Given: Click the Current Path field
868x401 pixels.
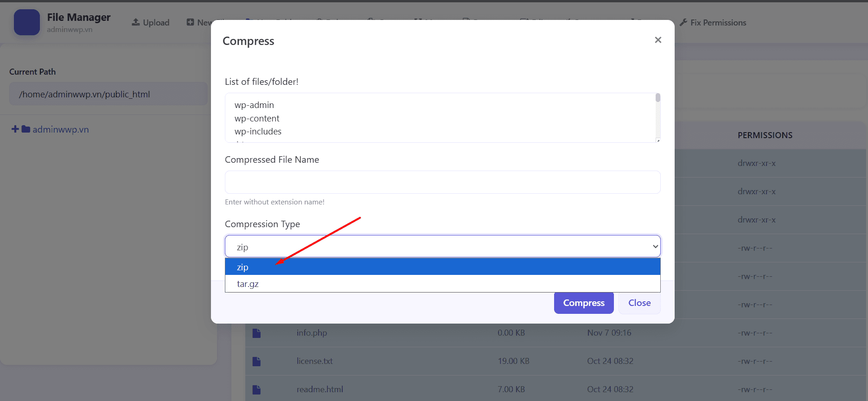Looking at the screenshot, I should (x=108, y=94).
